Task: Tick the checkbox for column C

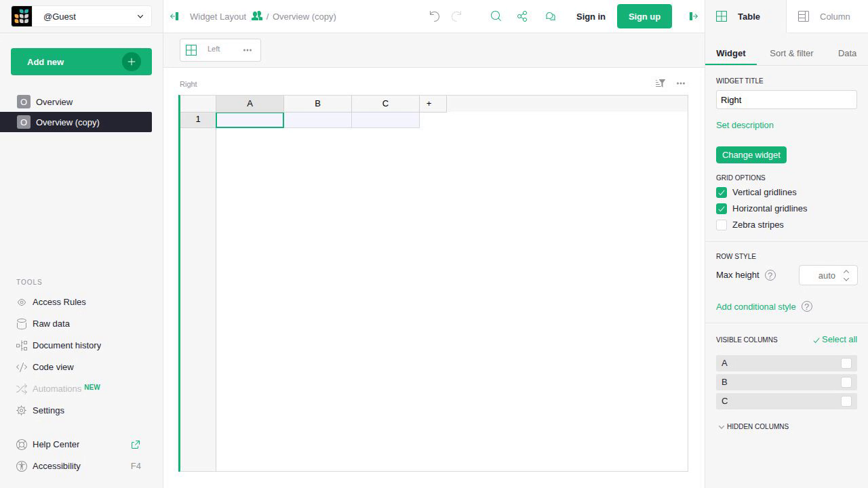Action: (846, 401)
